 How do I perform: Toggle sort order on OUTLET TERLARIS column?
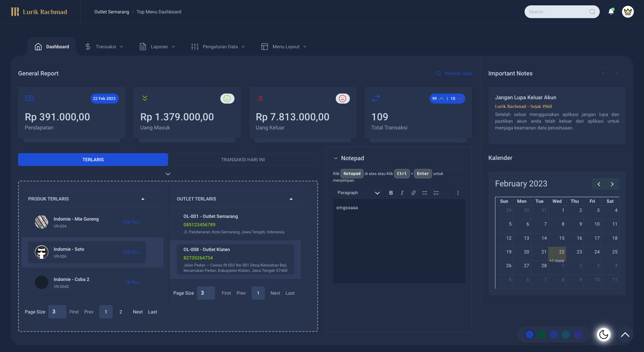291,198
